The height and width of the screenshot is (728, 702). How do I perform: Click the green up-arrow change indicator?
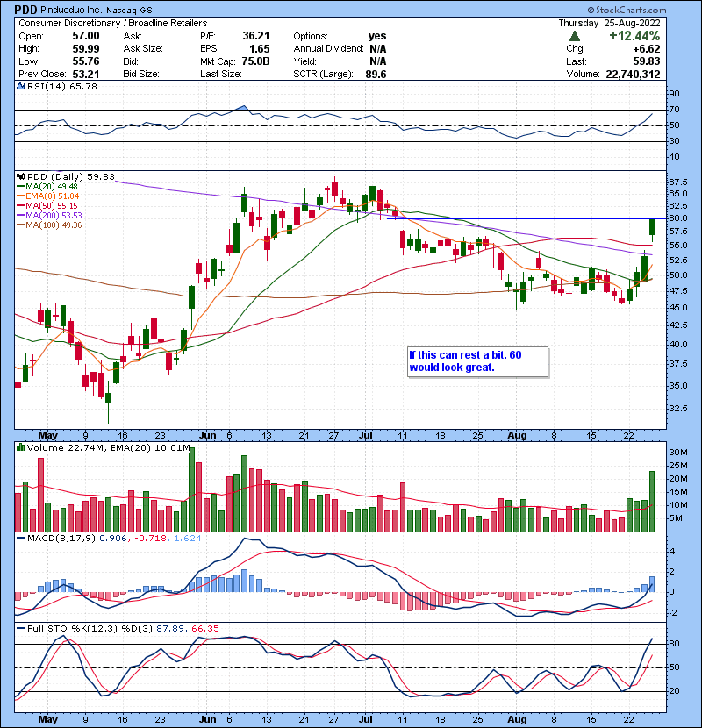tap(575, 36)
